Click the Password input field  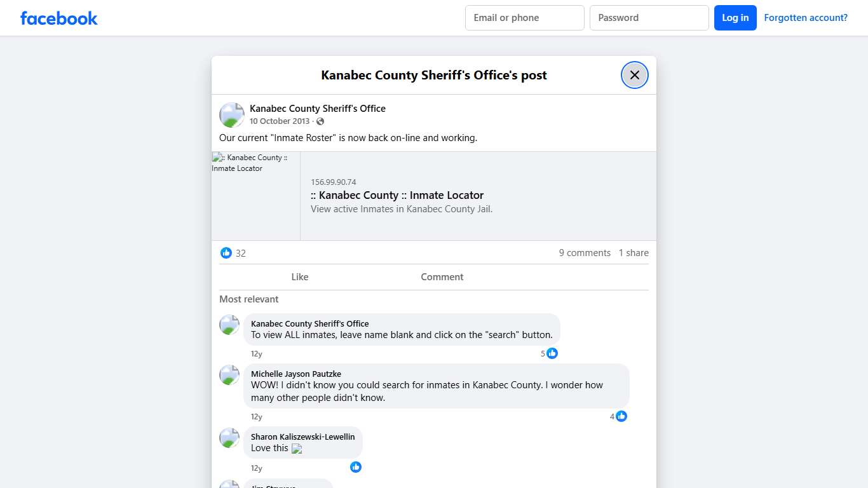pos(649,17)
